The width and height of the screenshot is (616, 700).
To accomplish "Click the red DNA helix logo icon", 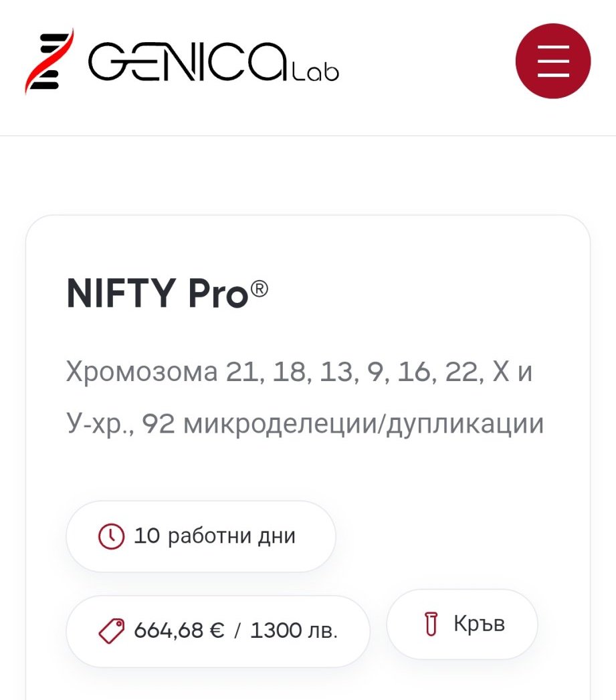I will 44,62.
